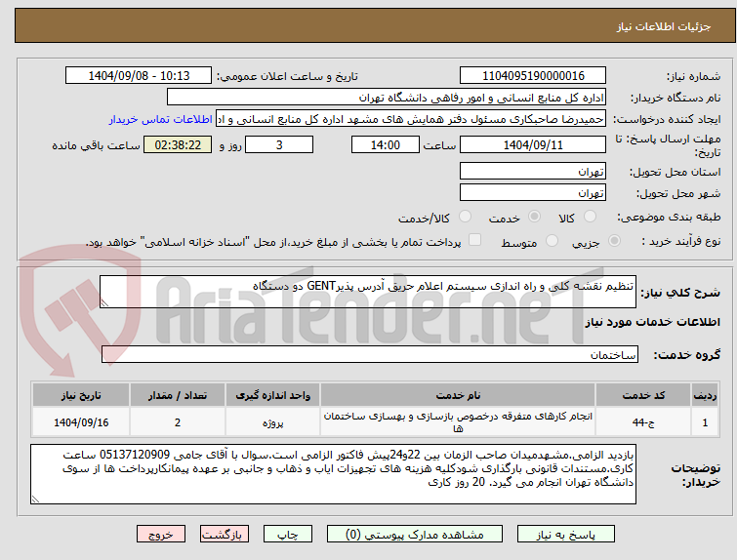Click service code cell ج-44
Screen dimensions: 737x560
tap(643, 422)
